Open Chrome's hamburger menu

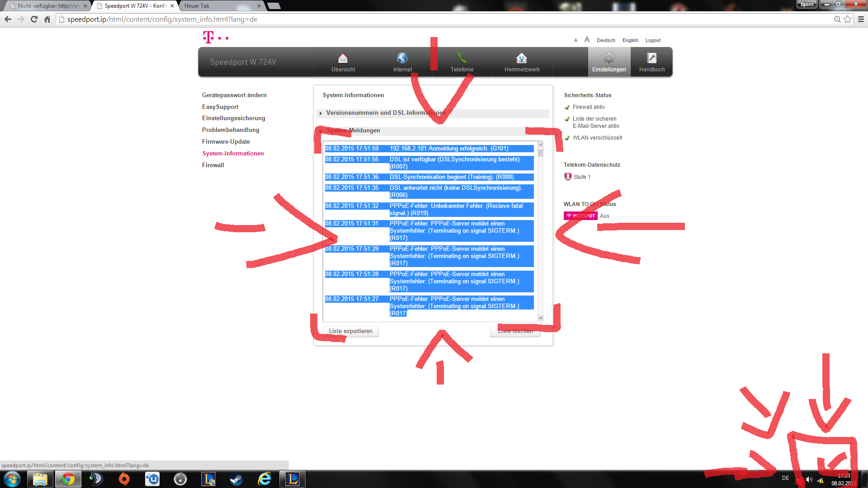pyautogui.click(x=861, y=19)
